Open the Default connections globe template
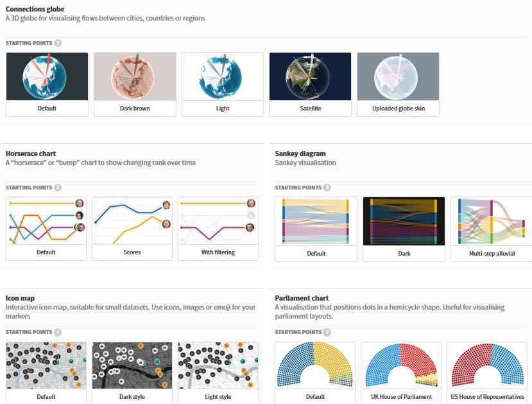The height and width of the screenshot is (404, 532). 47,83
